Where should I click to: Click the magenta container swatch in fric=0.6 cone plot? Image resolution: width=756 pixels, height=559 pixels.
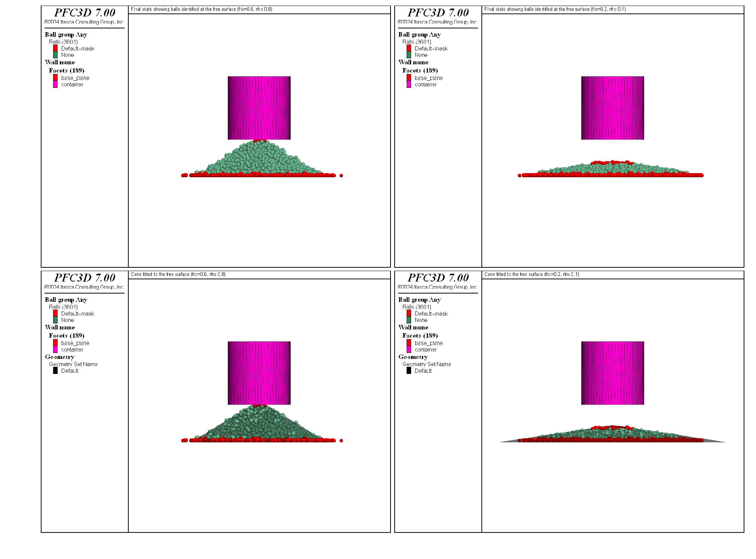[x=55, y=350]
